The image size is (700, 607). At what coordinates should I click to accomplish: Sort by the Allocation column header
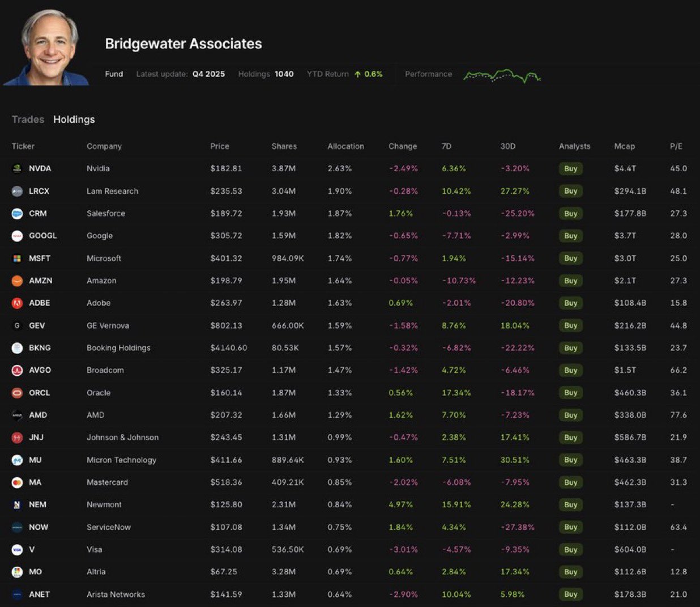click(345, 146)
